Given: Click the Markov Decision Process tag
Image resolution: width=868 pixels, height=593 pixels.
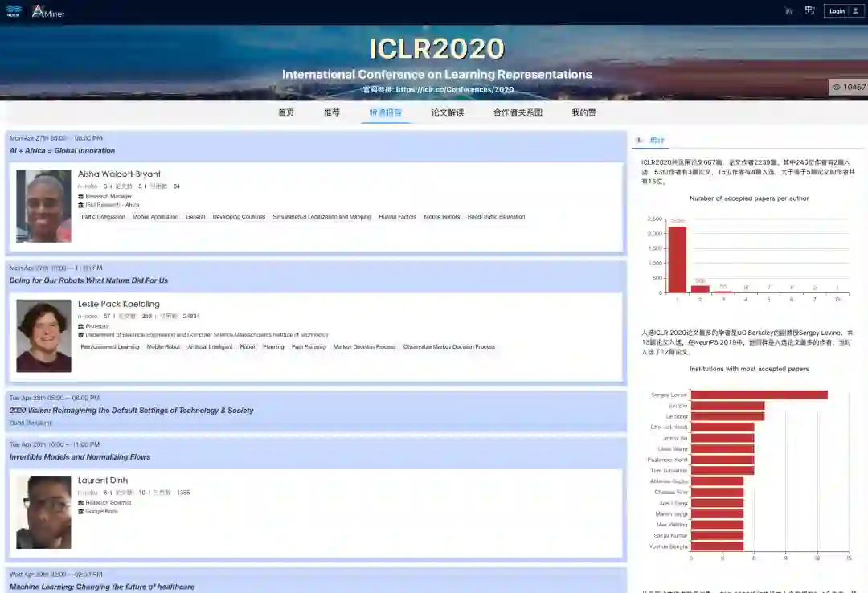Looking at the screenshot, I should [x=364, y=347].
